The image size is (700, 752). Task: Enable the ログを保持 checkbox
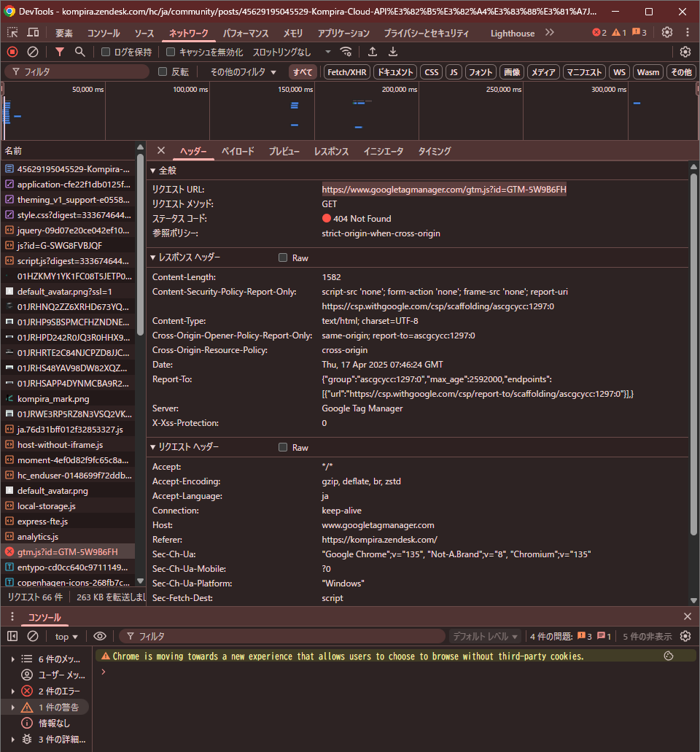pyautogui.click(x=106, y=53)
